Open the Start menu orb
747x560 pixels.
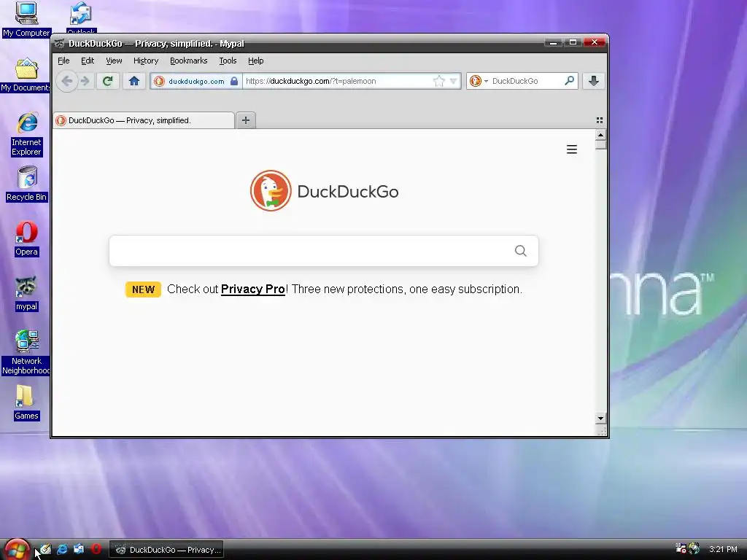coord(17,549)
